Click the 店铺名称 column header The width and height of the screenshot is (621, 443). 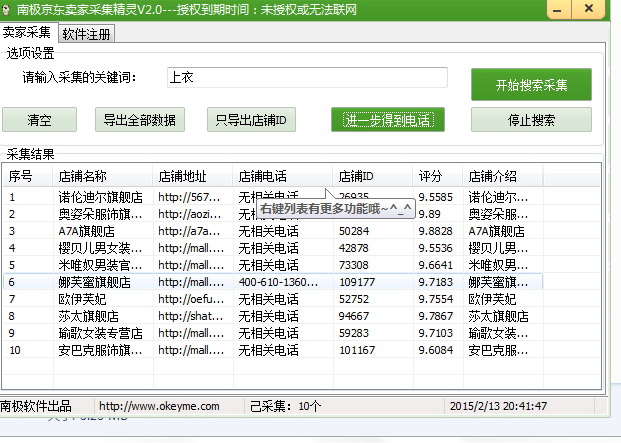pos(102,176)
